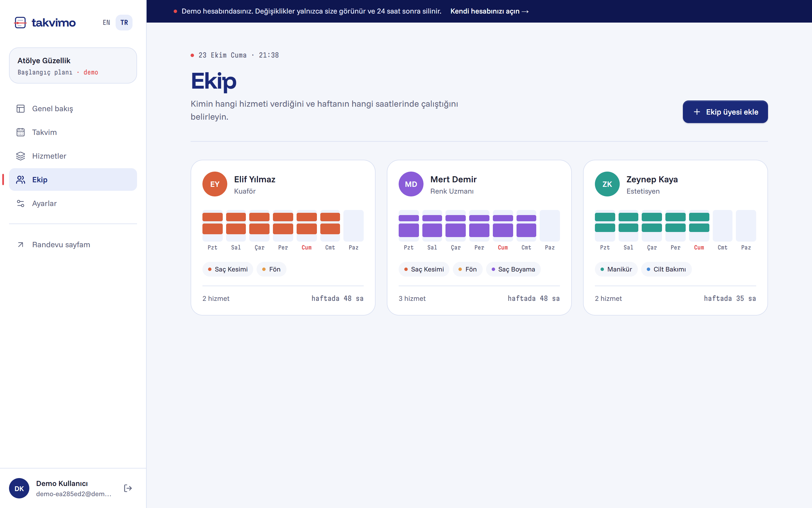Click Elif Yılmaz's EY avatar
This screenshot has height=508, width=812.
click(x=215, y=184)
